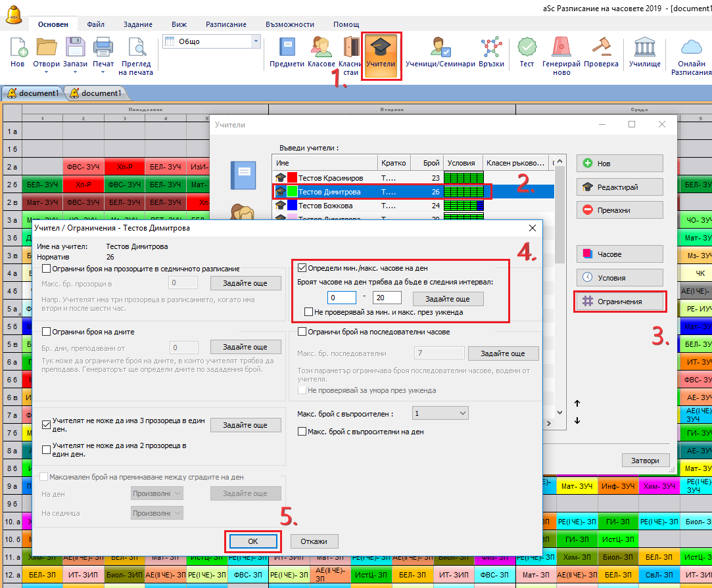This screenshot has height=588, width=712.
Task: Enable Ограничи броя на дните checkbox
Action: (x=47, y=331)
